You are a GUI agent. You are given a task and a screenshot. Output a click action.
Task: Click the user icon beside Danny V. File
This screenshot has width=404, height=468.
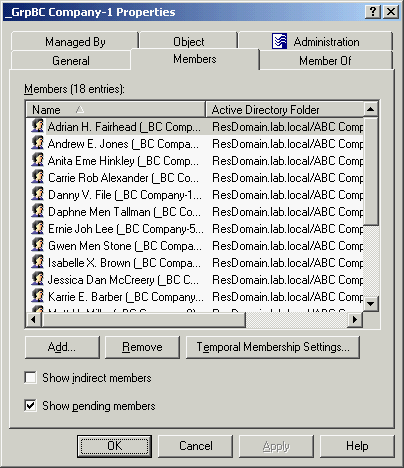(x=37, y=194)
